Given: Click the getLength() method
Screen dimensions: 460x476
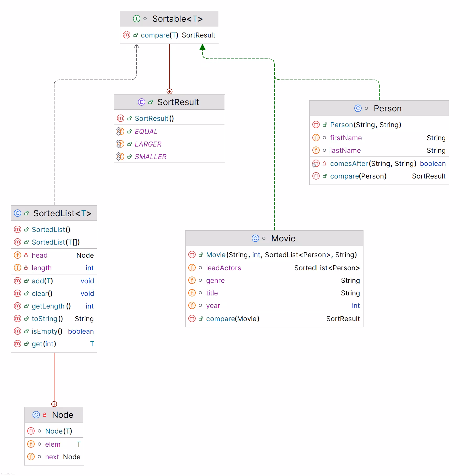Looking at the screenshot, I should point(51,306).
